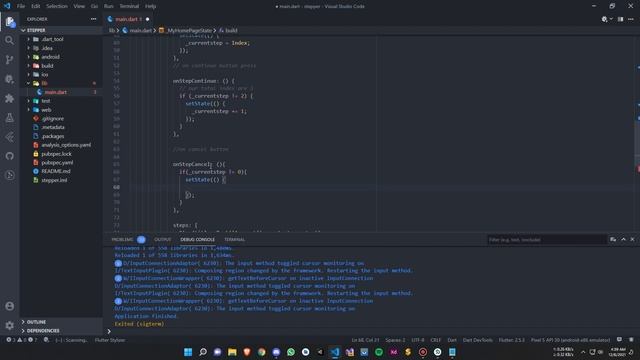The height and width of the screenshot is (360, 640).
Task: Switch to the OUTPUT panel tab
Action: click(162, 240)
